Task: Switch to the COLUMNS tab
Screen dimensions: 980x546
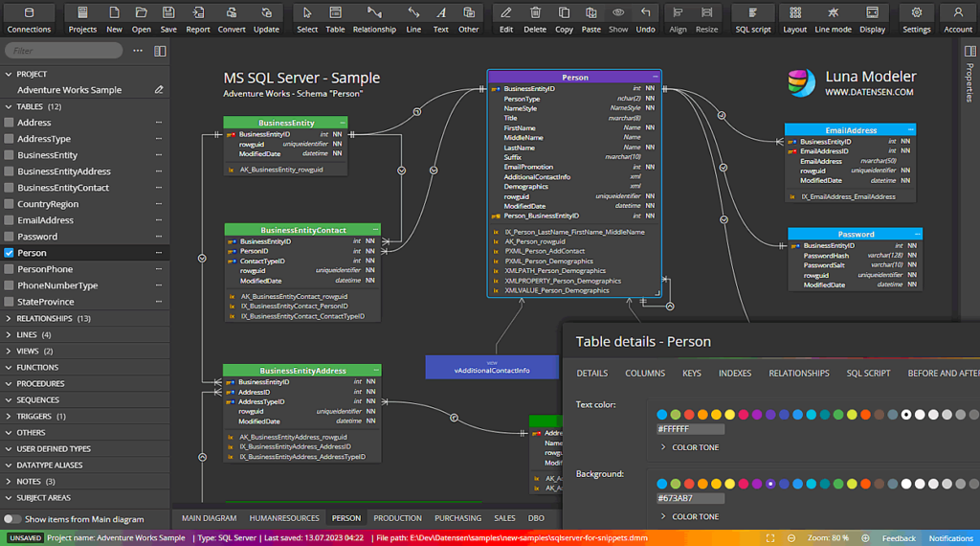Action: 645,374
